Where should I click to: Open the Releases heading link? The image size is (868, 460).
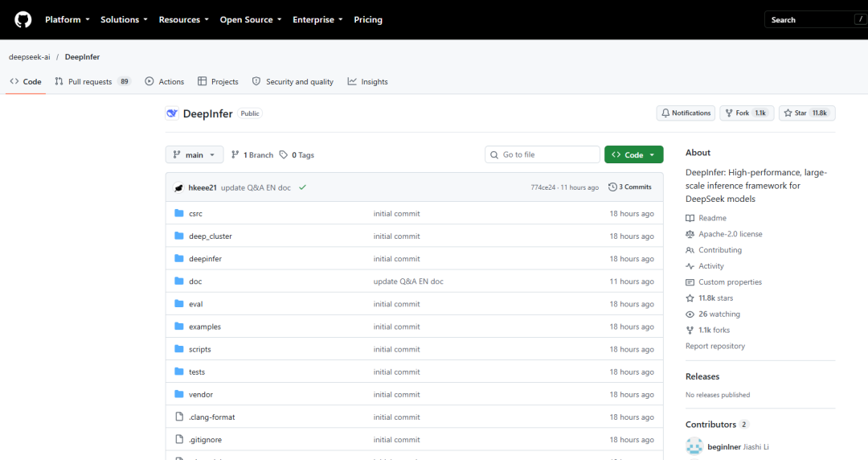(x=702, y=376)
